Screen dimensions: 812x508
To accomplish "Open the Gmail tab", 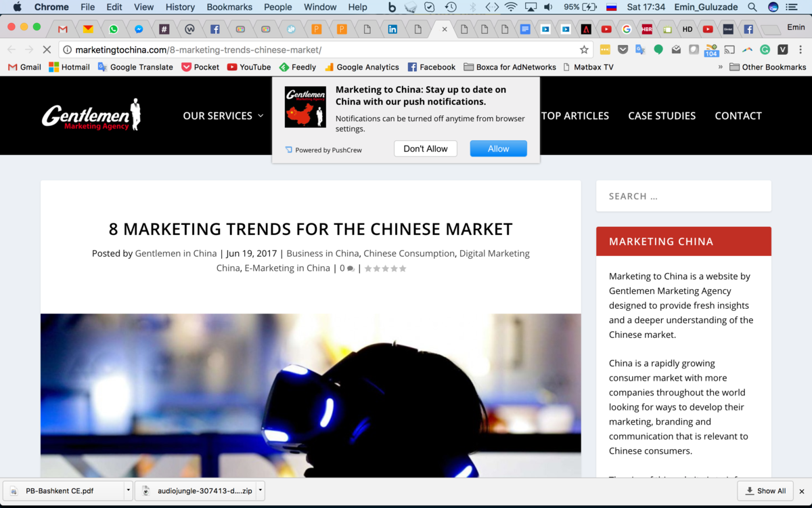I will coord(63,29).
